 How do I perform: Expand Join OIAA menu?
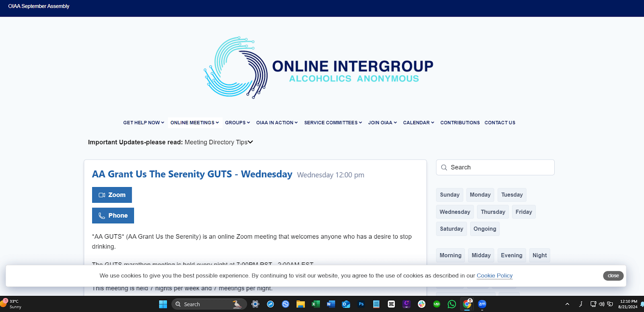[x=382, y=123]
